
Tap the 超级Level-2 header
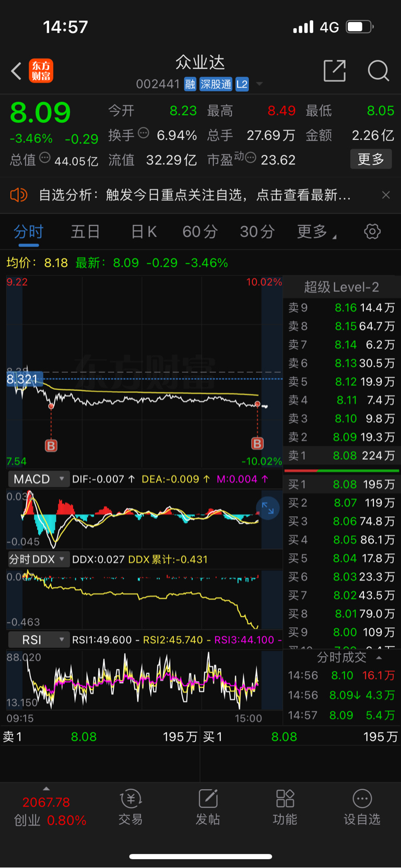341,287
